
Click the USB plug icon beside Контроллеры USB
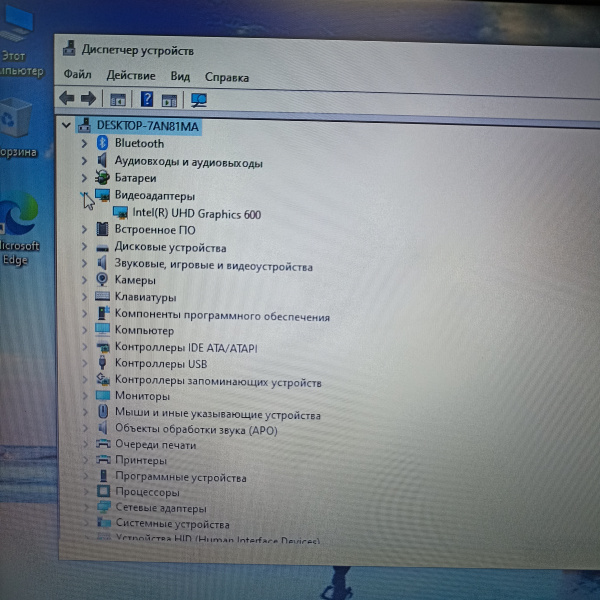coord(102,362)
